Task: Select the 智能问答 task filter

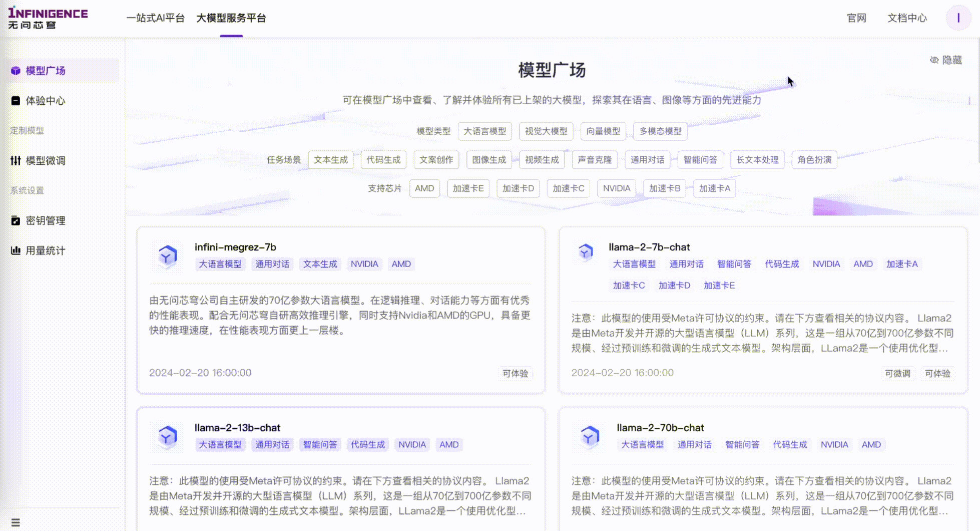Action: coord(700,160)
